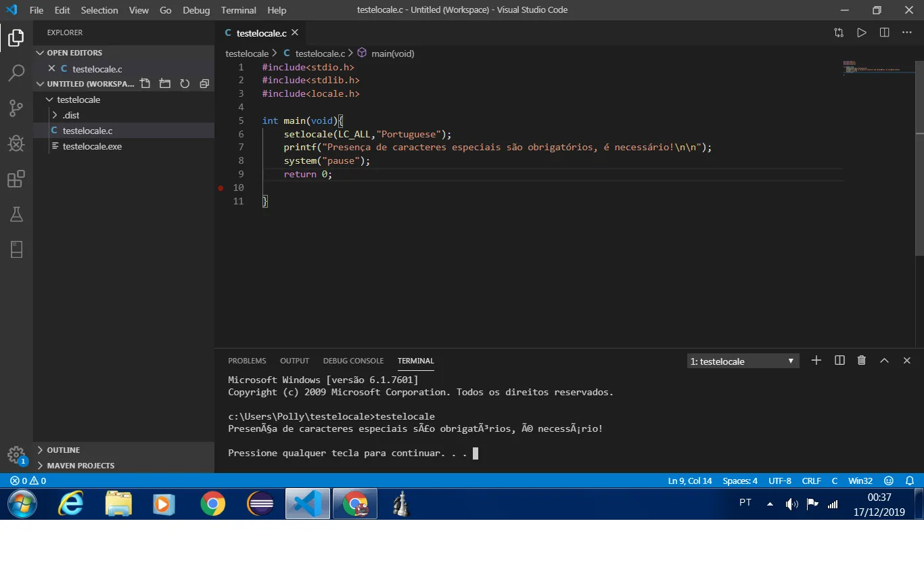Open the View menu
The height and width of the screenshot is (578, 924).
point(139,10)
